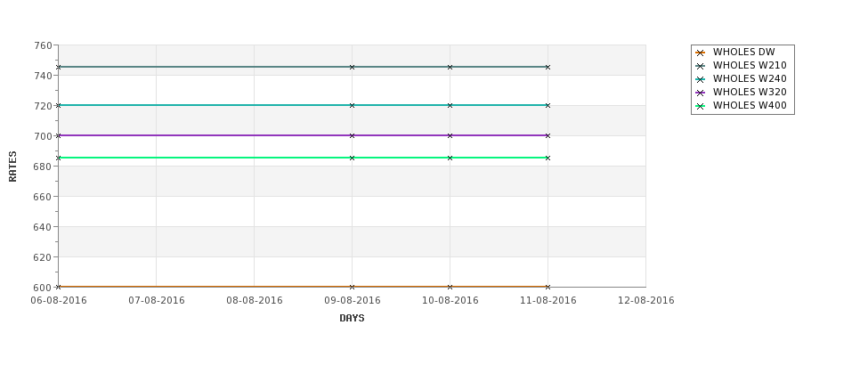Click W320 data point on 11-08-2016
868x382 pixels.
548,135
